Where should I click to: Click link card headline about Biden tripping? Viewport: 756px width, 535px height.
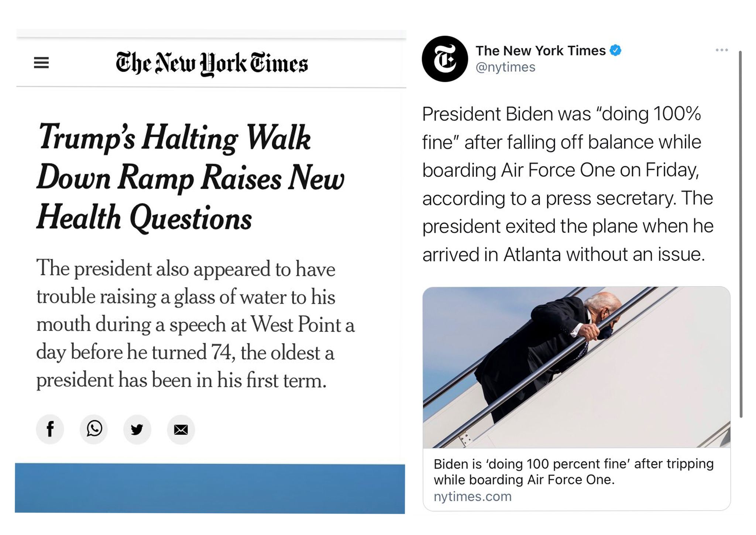[573, 471]
